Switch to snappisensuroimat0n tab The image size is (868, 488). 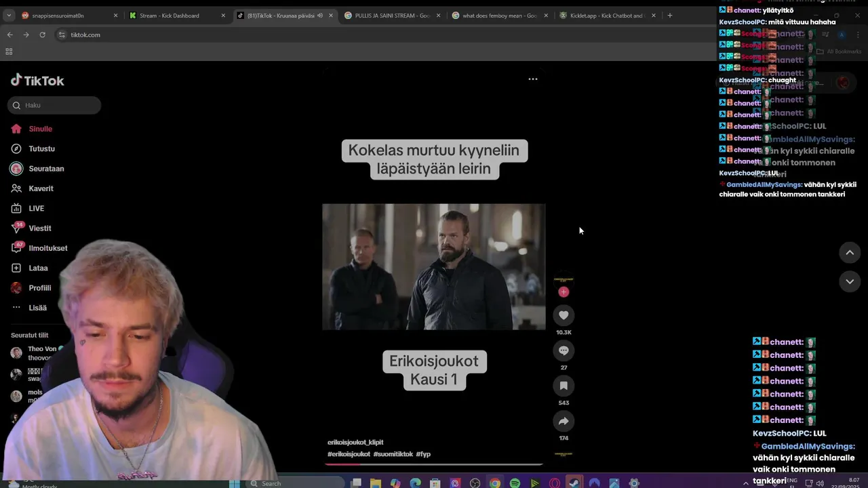(x=68, y=16)
